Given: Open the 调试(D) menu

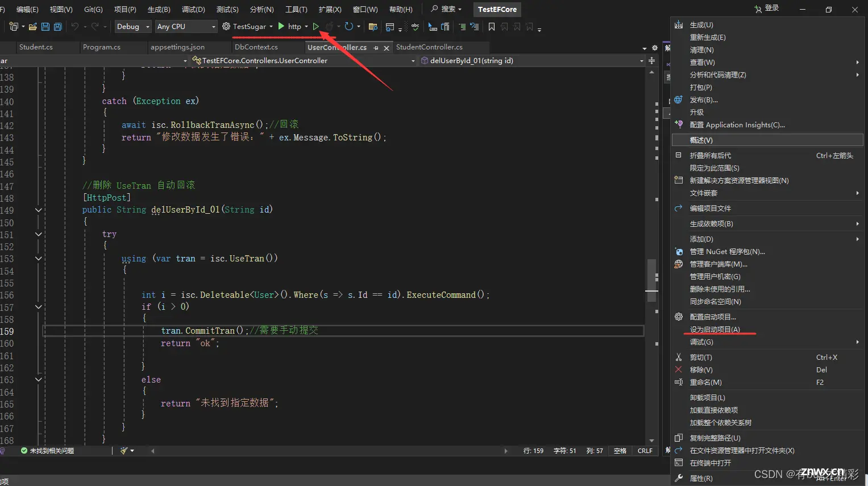Looking at the screenshot, I should (193, 9).
